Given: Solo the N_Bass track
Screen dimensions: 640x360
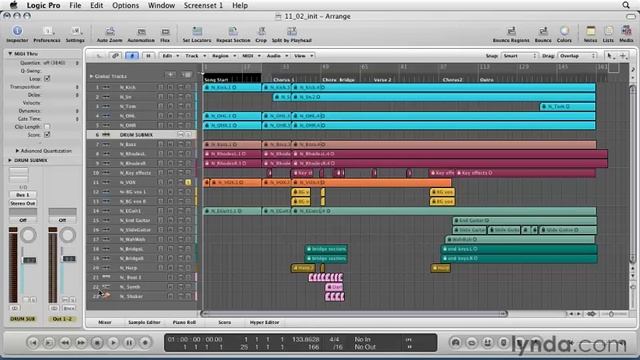Looking at the screenshot, I should click(x=188, y=144).
